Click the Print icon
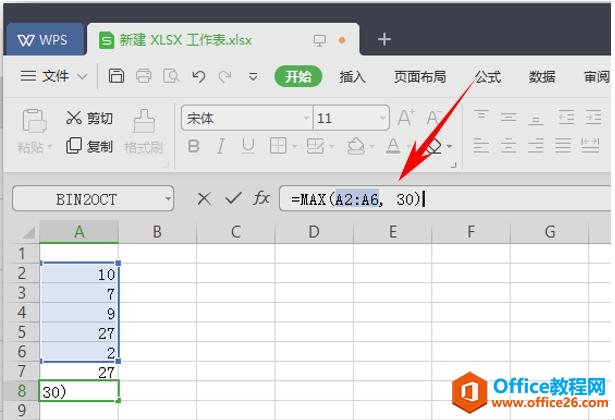Viewport: 615px width, 420px height. click(x=144, y=76)
